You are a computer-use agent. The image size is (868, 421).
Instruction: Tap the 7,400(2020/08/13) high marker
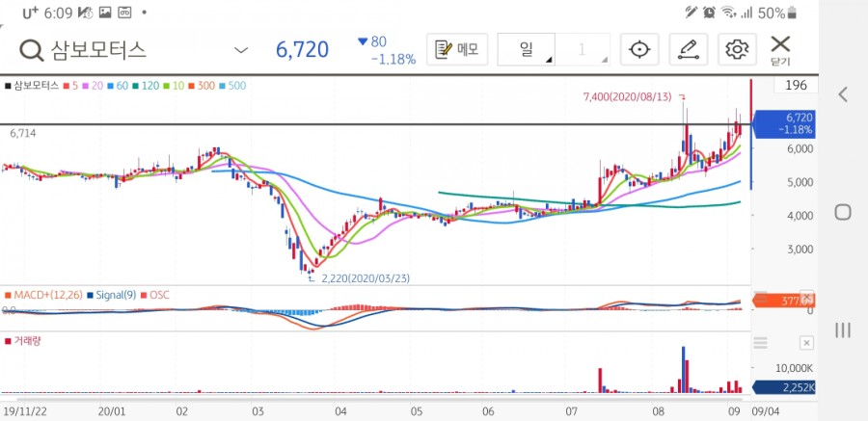[x=627, y=96]
